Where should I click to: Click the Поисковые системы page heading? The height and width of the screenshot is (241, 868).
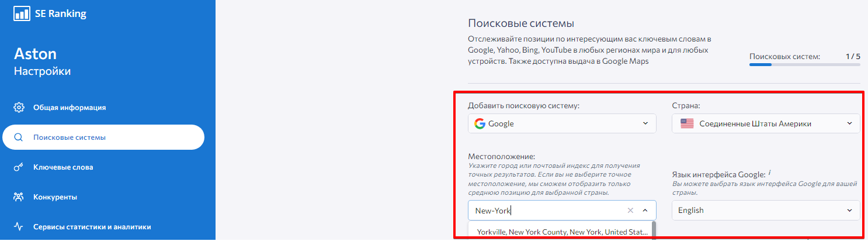(x=521, y=23)
